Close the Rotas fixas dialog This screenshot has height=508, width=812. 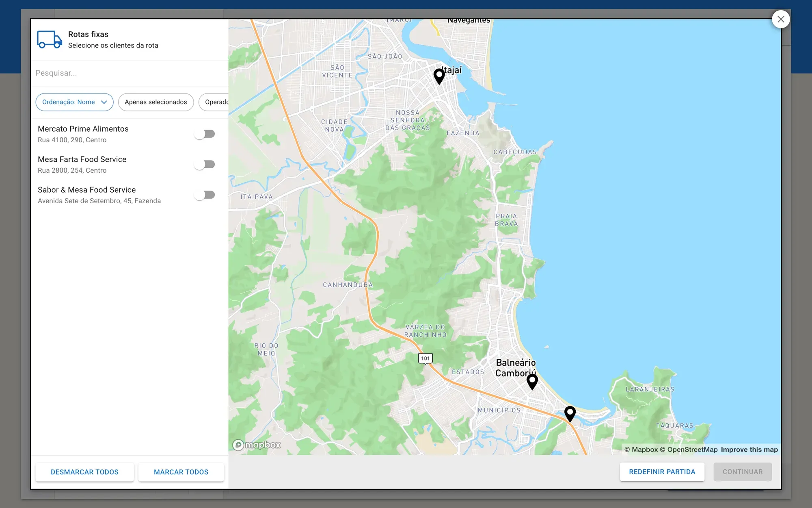(x=780, y=19)
